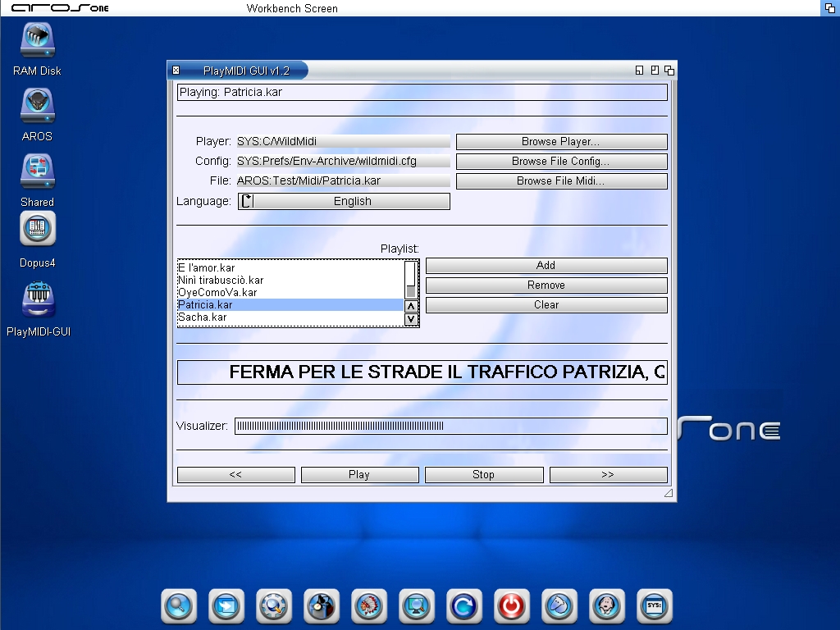Screen dimensions: 840x630
Task: Click playlist scrollbar down arrow
Action: pos(411,319)
